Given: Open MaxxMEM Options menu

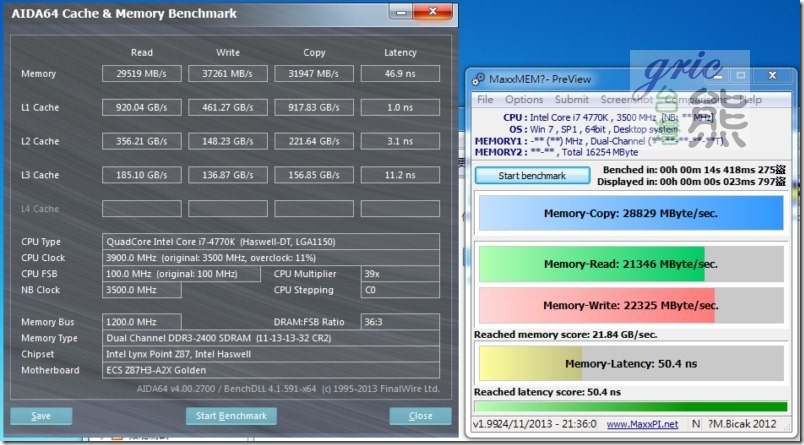Looking at the screenshot, I should point(524,99).
